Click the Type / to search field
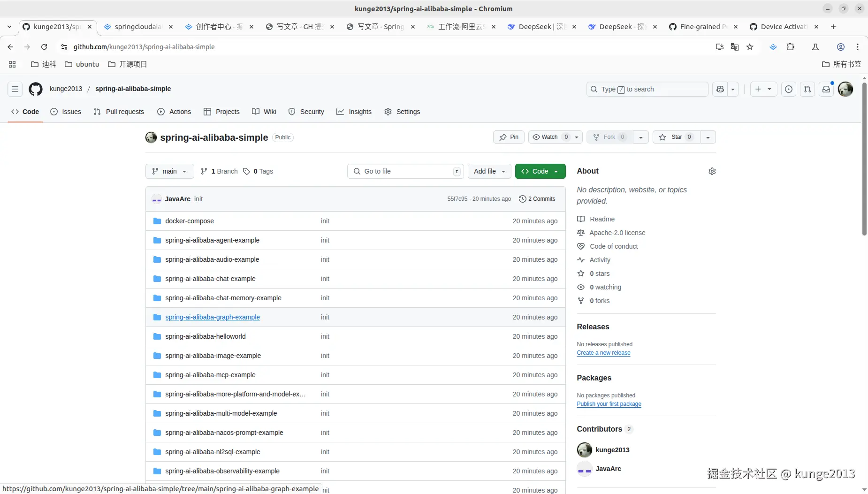Screen dimensions: 868x494 click(647, 89)
